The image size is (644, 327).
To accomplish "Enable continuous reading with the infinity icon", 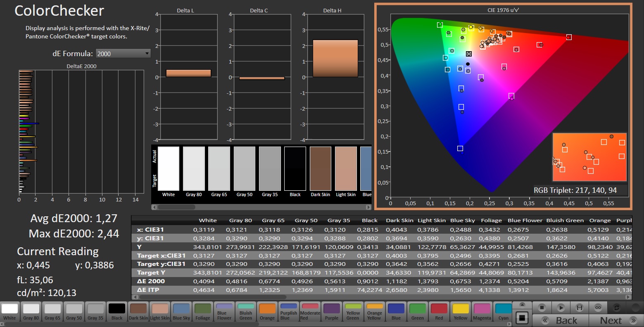I will (x=598, y=308).
